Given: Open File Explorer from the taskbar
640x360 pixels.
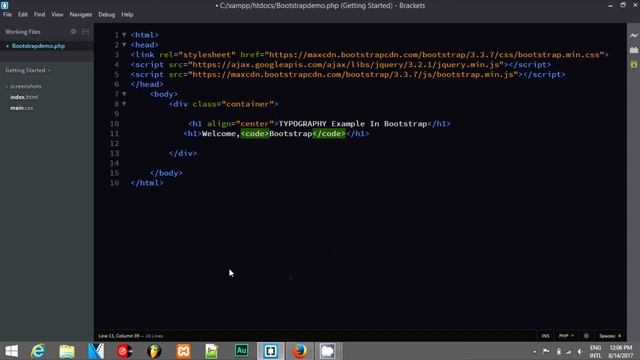Looking at the screenshot, I should pyautogui.click(x=67, y=351).
